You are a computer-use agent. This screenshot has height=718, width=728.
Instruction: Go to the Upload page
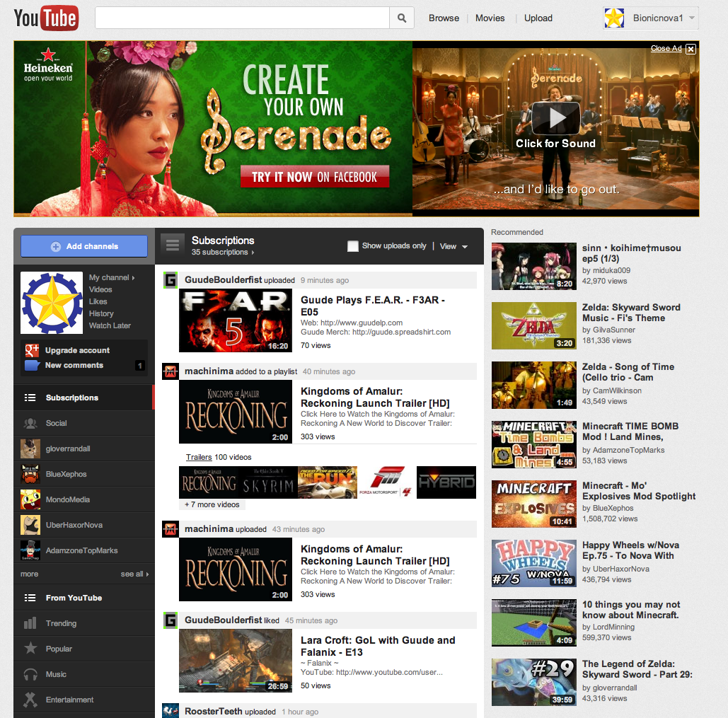coord(538,18)
